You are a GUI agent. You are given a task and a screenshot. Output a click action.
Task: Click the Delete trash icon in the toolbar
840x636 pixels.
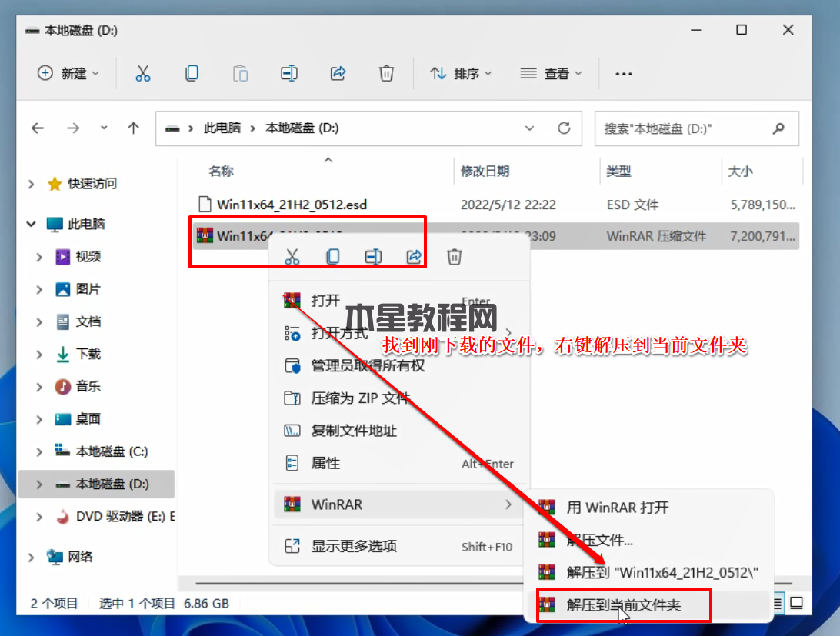coord(386,73)
